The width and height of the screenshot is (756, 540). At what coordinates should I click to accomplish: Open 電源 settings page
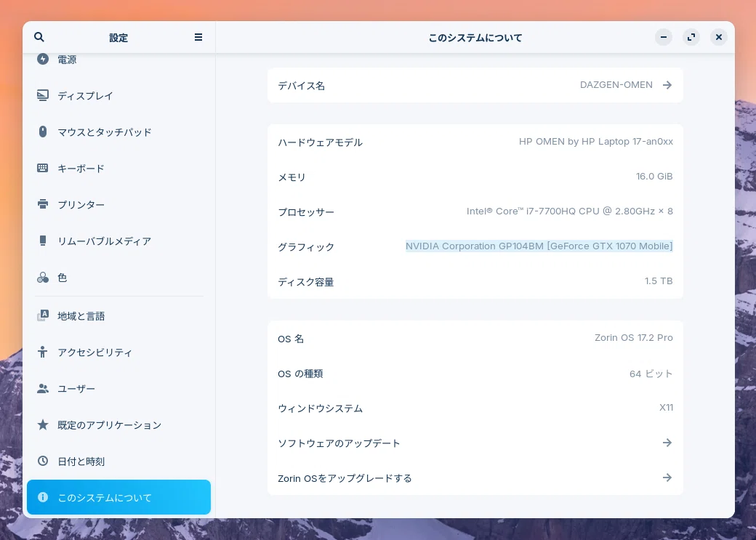click(118, 60)
